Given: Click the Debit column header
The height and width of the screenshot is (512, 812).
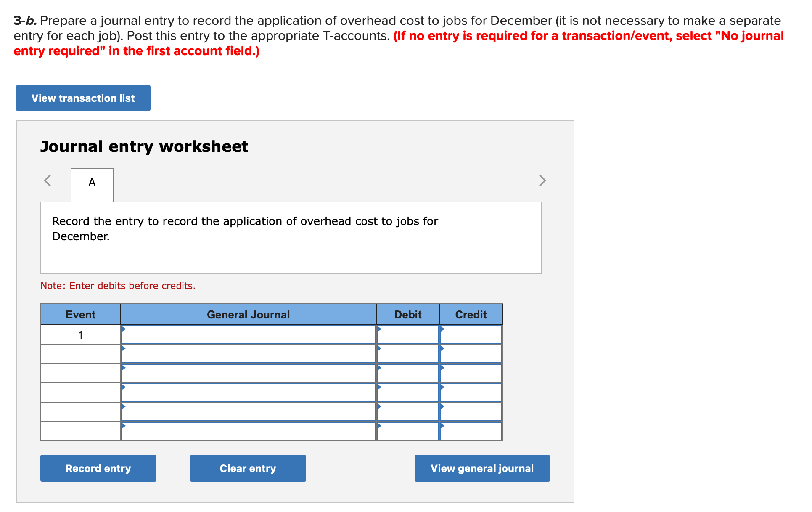Looking at the screenshot, I should click(407, 314).
